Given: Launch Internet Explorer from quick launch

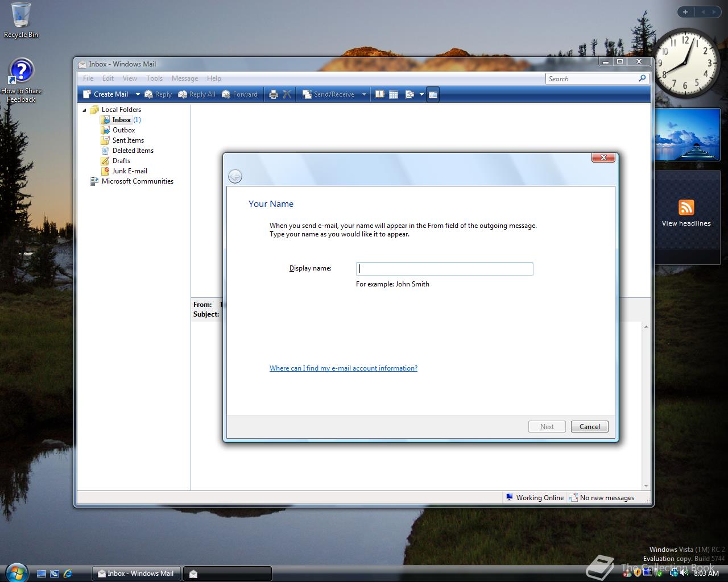Looking at the screenshot, I should click(x=68, y=574).
